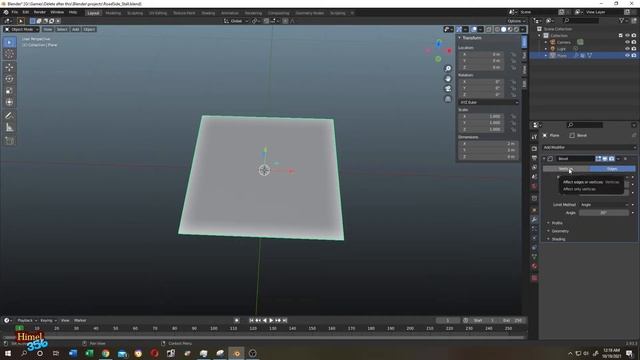Toggle Bevel modifier edit mode display
The image size is (640, 360).
coord(598,158)
